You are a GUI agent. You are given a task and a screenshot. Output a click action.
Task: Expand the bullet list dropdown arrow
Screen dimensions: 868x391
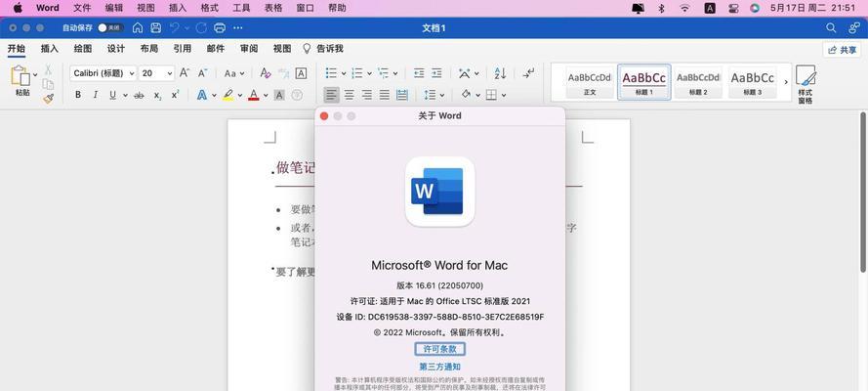coord(344,73)
